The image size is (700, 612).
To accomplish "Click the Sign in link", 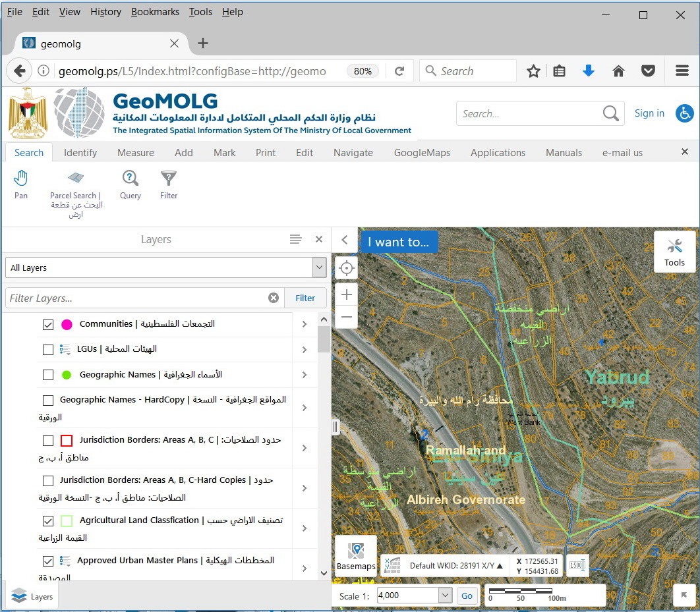I will [x=649, y=113].
